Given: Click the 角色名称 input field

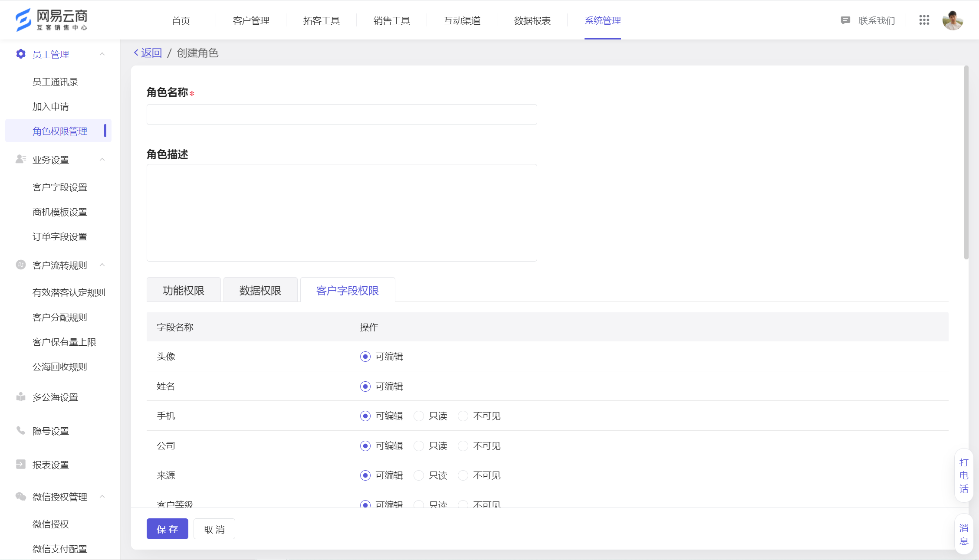Looking at the screenshot, I should click(x=342, y=114).
